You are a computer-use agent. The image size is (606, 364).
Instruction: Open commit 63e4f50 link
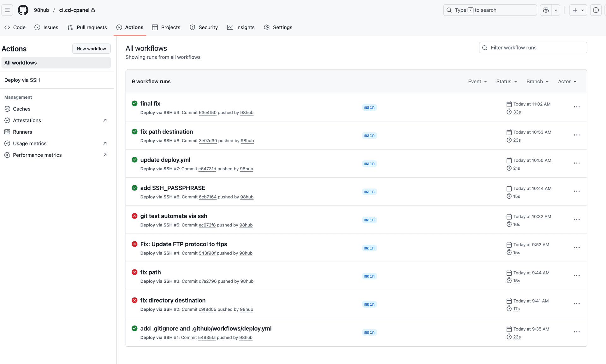(x=207, y=113)
